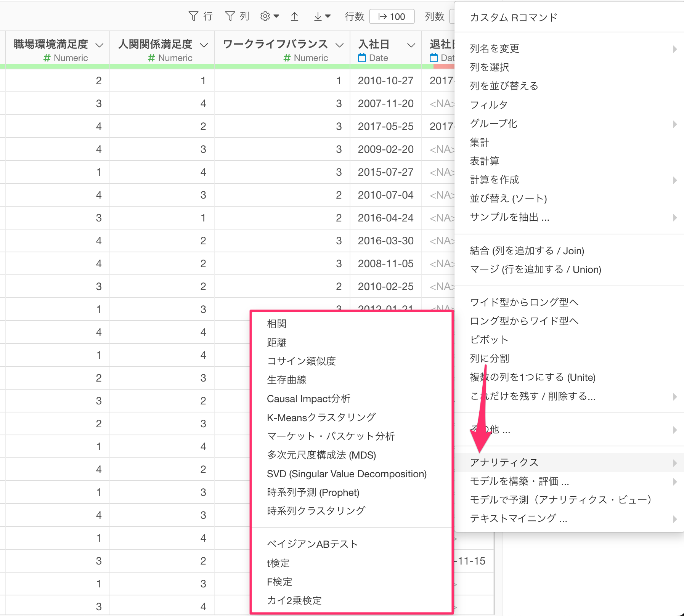The height and width of the screenshot is (616, 684).
Task: Open the アナリティクス menu item
Action: 504,462
